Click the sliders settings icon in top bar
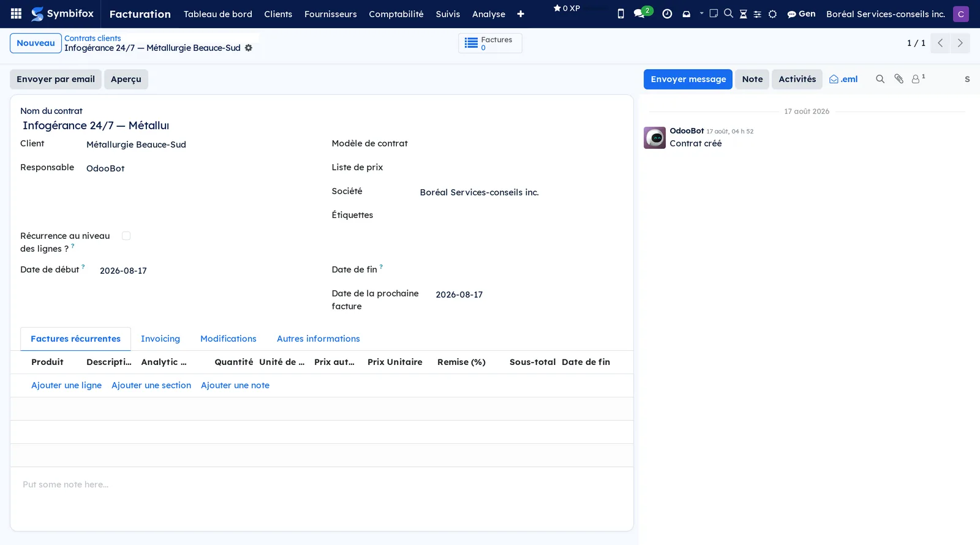The width and height of the screenshot is (980, 545). click(758, 13)
